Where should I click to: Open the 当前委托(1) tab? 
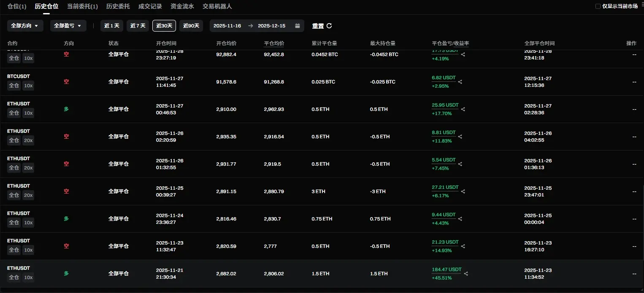82,6
